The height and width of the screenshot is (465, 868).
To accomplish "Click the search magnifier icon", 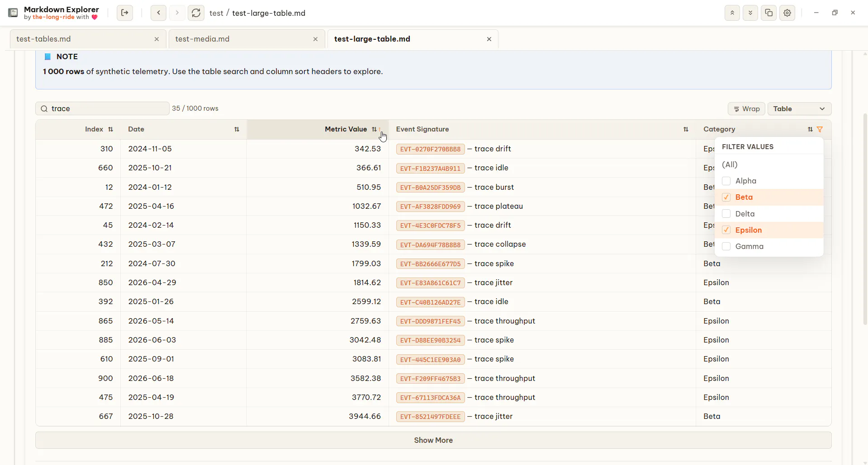I will [44, 108].
